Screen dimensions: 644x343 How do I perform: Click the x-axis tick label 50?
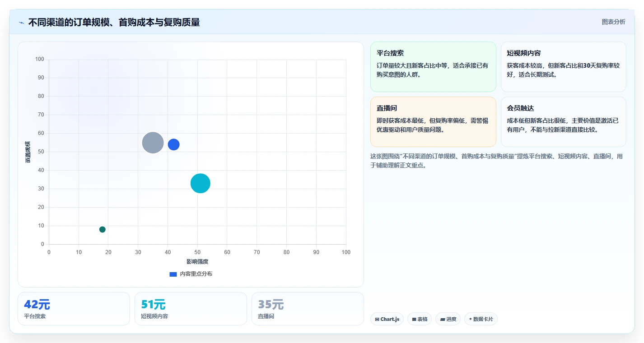pos(197,252)
